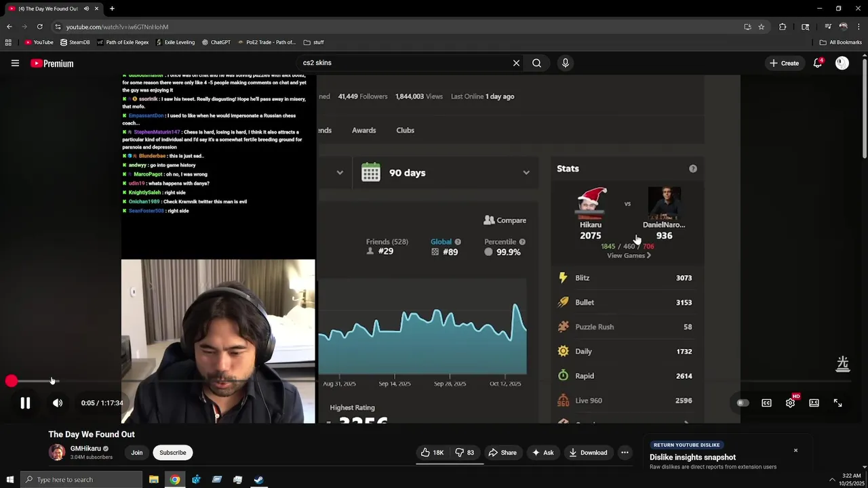Install app icon in address bar

[x=747, y=26]
